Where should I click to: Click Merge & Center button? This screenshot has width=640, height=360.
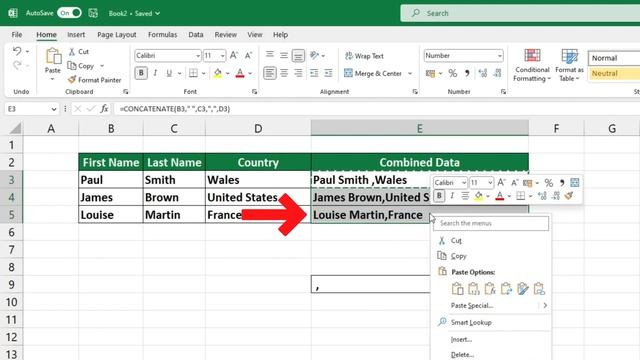pos(373,73)
